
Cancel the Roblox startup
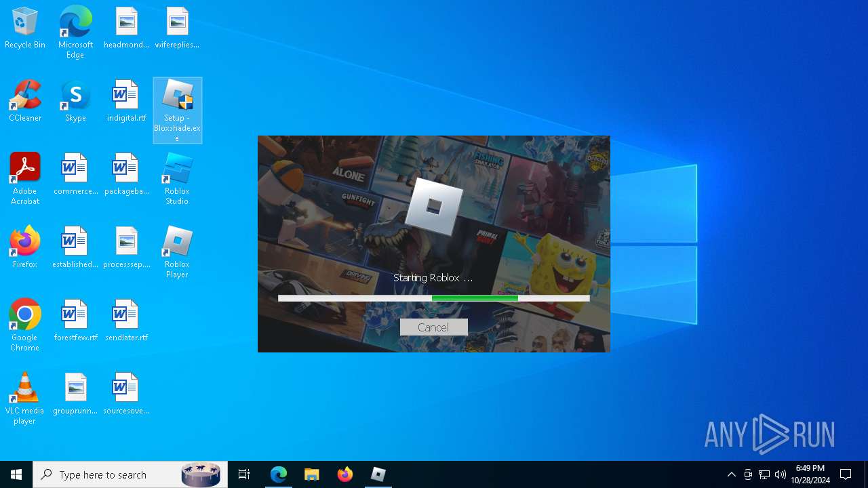tap(433, 327)
